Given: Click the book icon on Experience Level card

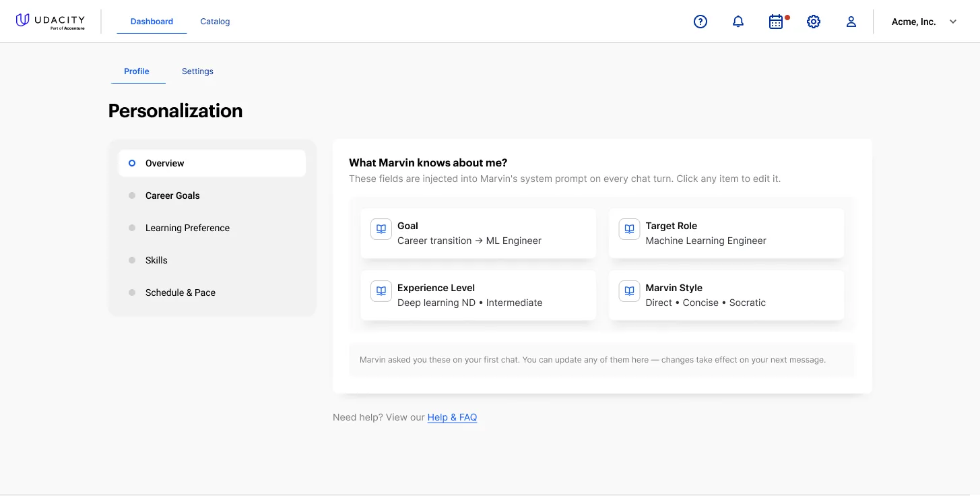Looking at the screenshot, I should pos(381,291).
